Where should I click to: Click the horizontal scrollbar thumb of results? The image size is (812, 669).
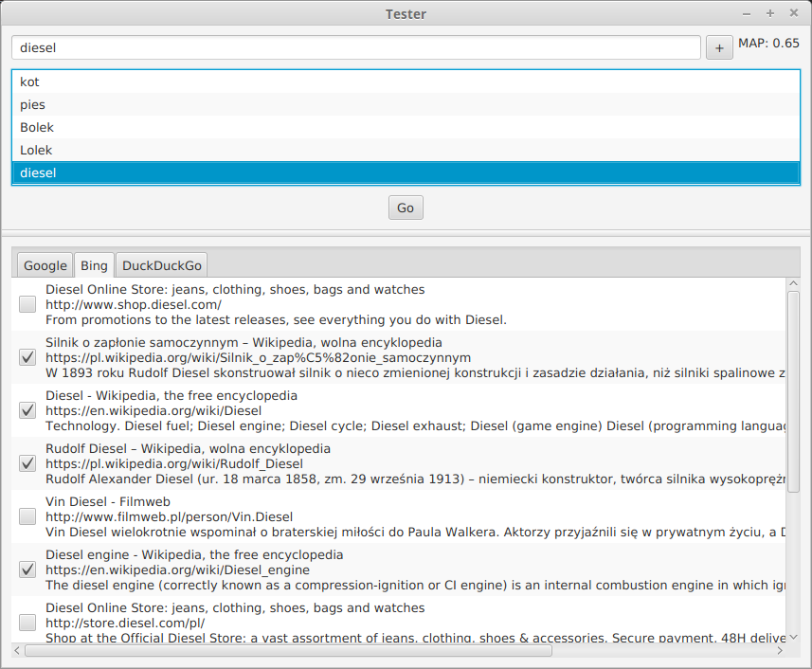pos(288,650)
